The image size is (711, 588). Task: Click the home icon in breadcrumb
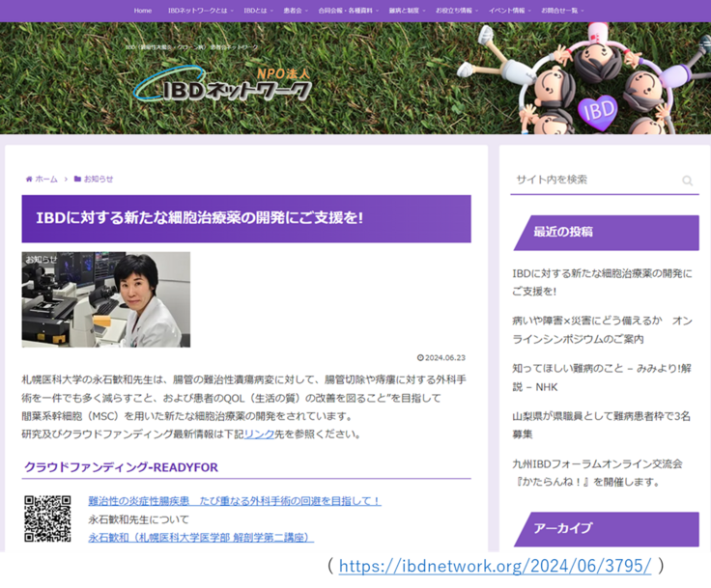coord(29,179)
